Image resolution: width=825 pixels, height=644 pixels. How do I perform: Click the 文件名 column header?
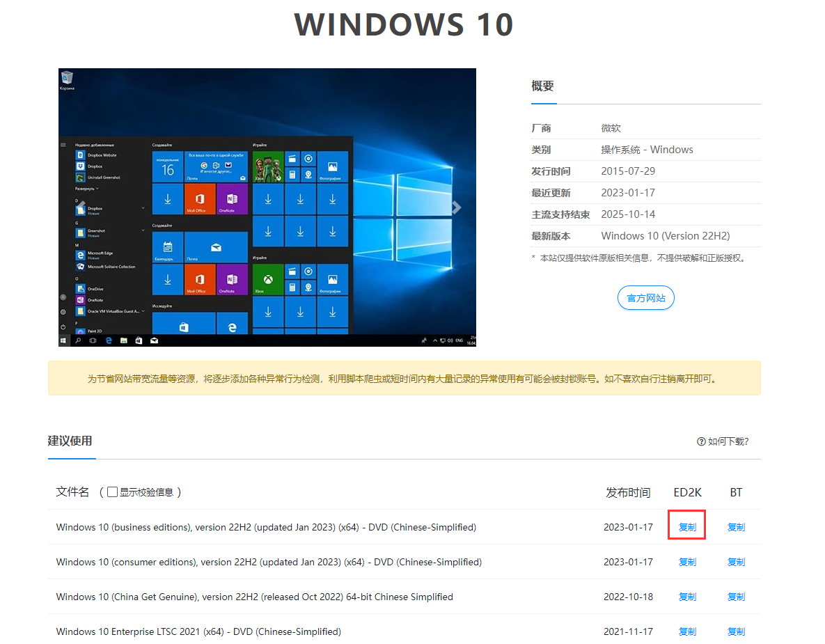click(x=72, y=492)
